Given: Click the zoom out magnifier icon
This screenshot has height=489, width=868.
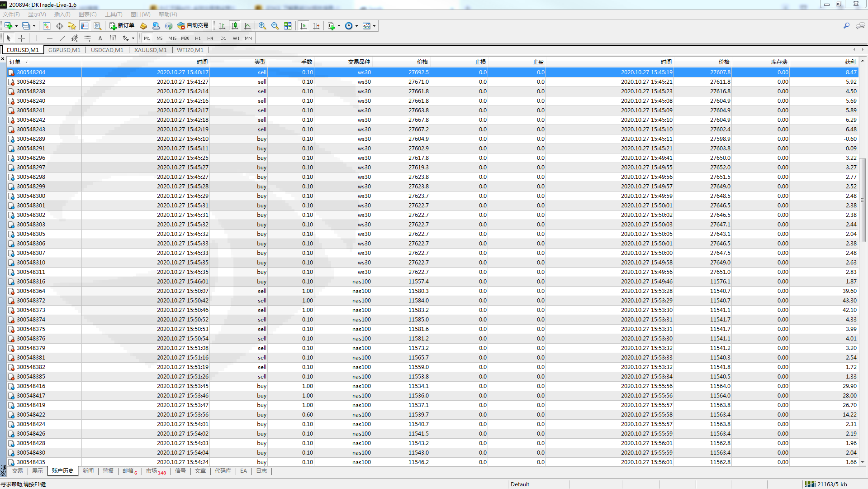Looking at the screenshot, I should point(275,26).
